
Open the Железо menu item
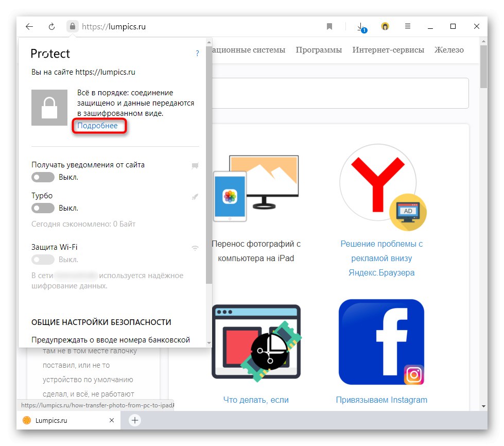click(x=449, y=50)
